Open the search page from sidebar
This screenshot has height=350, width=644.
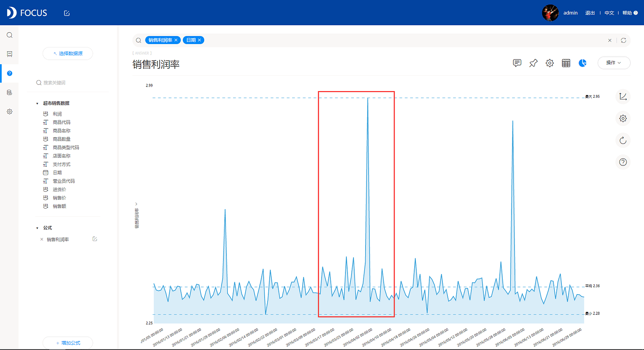click(x=10, y=35)
